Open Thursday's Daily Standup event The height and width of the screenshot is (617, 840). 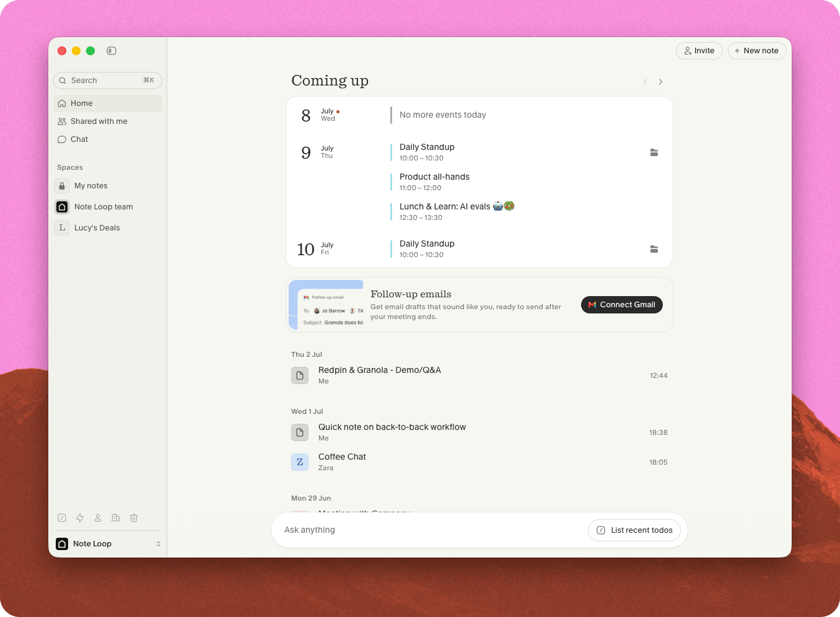tap(427, 152)
